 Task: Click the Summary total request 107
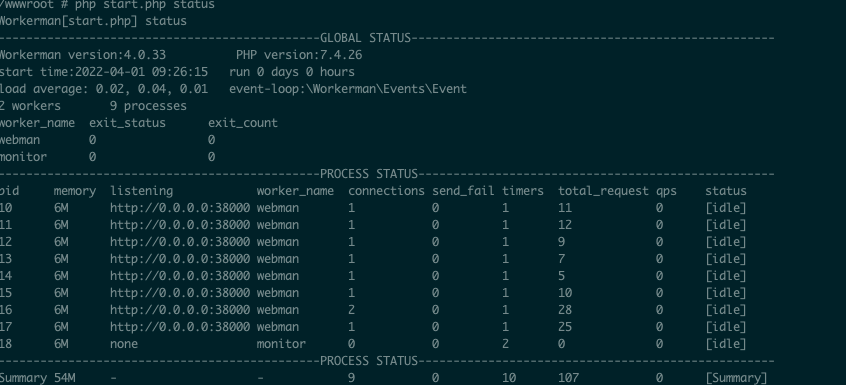click(569, 377)
